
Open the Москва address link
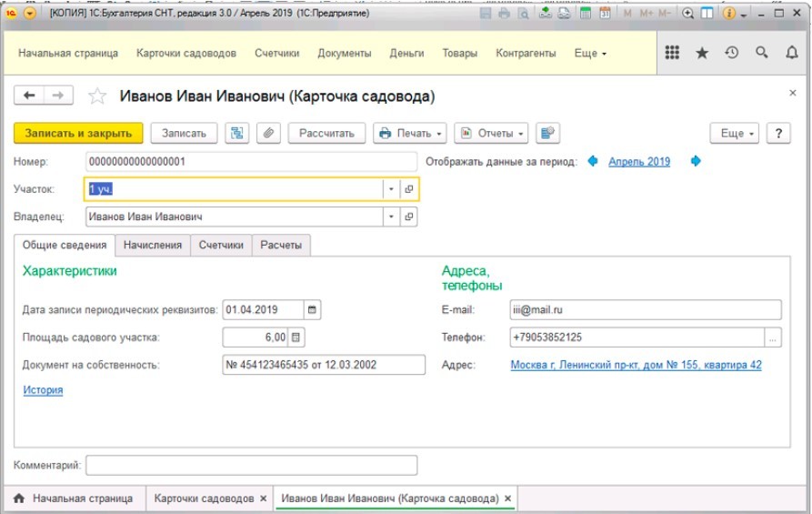pyautogui.click(x=636, y=365)
